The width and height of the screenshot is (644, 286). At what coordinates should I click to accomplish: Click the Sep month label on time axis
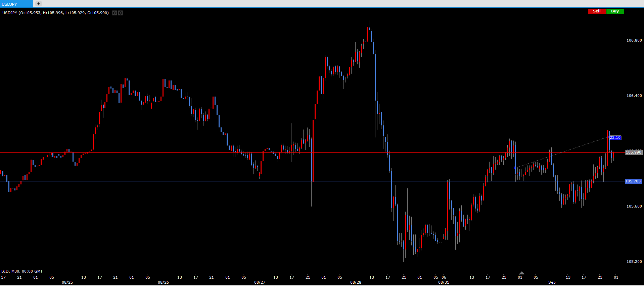[x=552, y=282]
